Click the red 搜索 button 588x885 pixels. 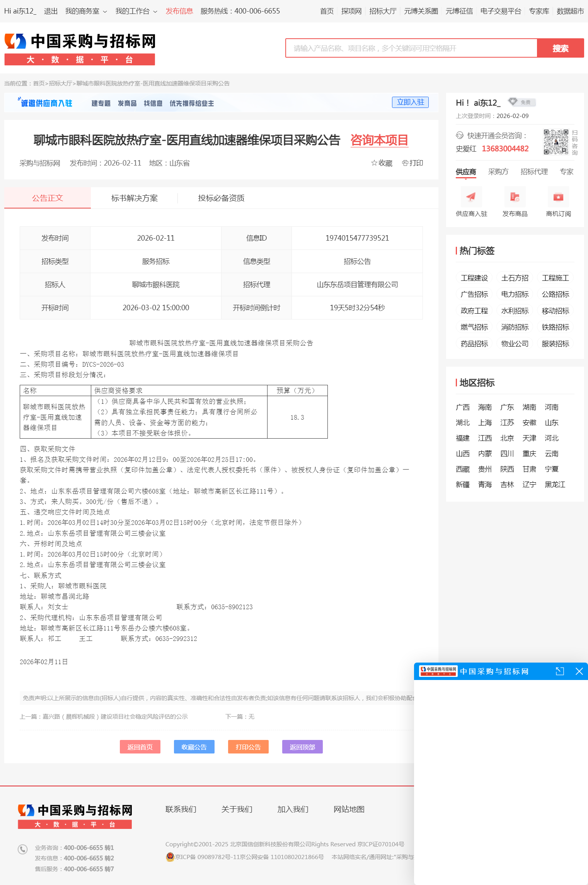tap(560, 48)
